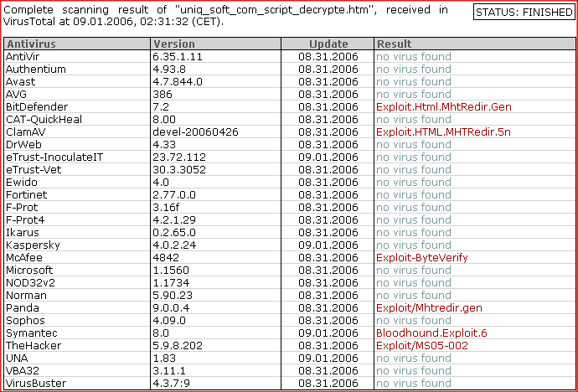578x392 pixels.
Task: Click version 23.72.112 cell
Action: click(x=179, y=157)
